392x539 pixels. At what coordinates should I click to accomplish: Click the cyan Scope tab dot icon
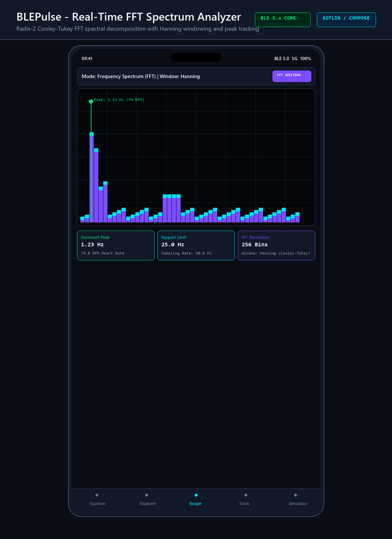(x=196, y=495)
